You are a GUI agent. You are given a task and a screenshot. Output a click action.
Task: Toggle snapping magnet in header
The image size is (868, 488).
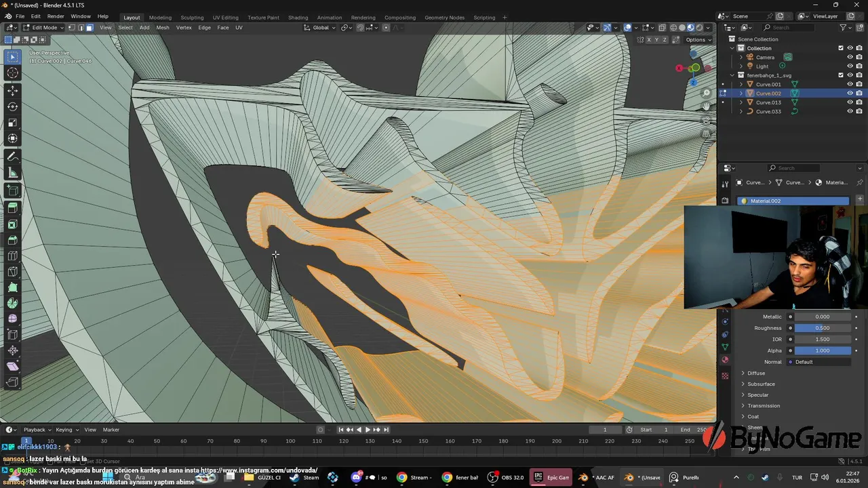coord(360,28)
